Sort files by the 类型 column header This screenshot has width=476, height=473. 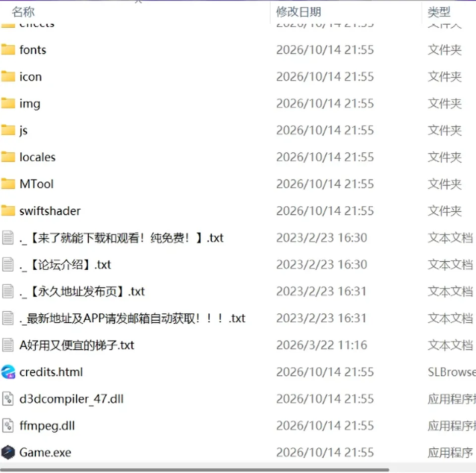click(x=439, y=12)
